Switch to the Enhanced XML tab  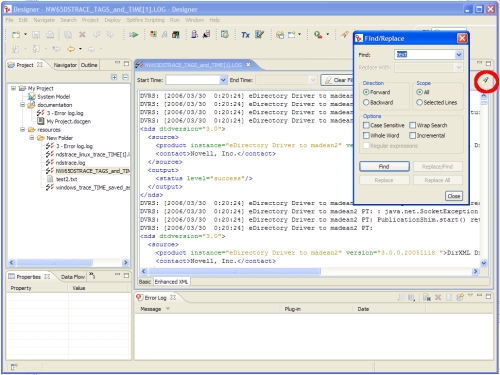pyautogui.click(x=171, y=282)
